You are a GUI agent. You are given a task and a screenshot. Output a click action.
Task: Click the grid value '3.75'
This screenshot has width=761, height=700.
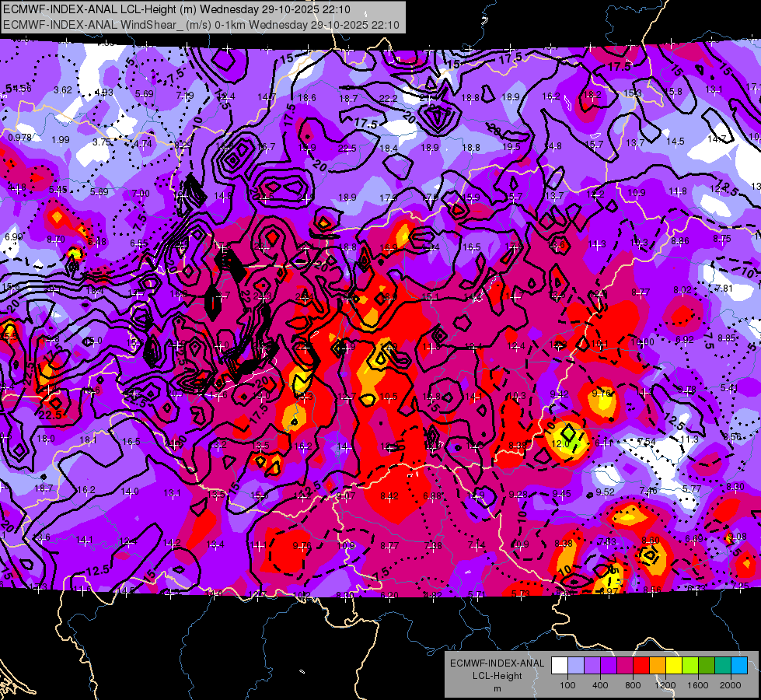coord(101,142)
